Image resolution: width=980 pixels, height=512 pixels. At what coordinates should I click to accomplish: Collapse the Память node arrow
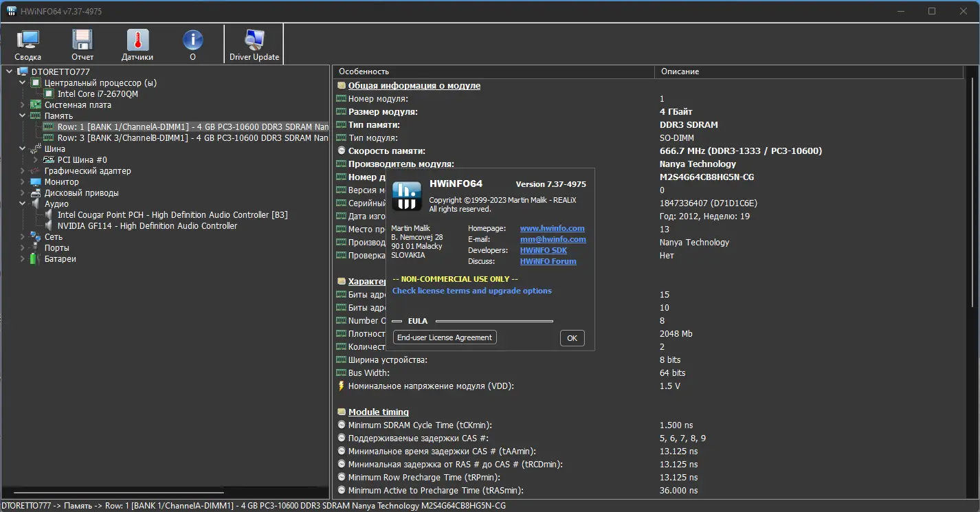23,115
